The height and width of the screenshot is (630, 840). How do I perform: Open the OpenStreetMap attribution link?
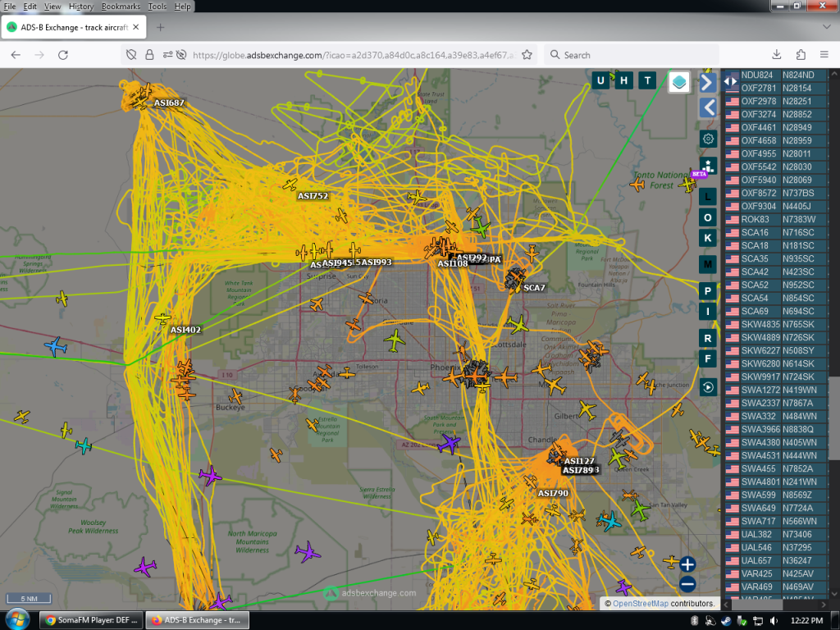pyautogui.click(x=640, y=603)
